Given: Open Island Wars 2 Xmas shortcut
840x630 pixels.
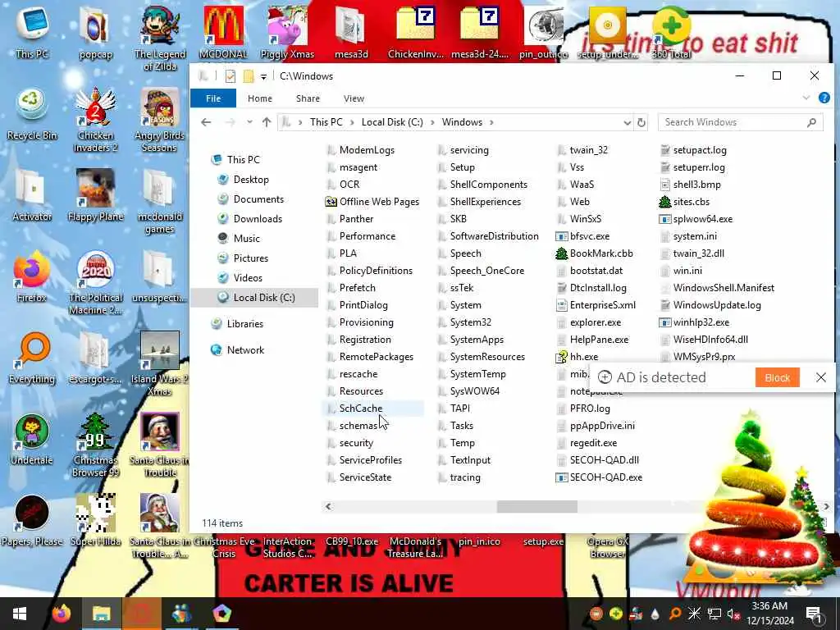Looking at the screenshot, I should click(x=160, y=364).
